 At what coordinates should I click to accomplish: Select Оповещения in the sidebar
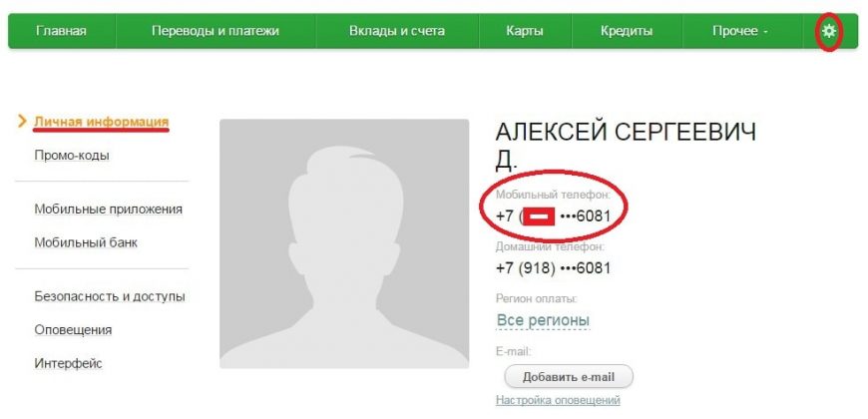pos(73,330)
